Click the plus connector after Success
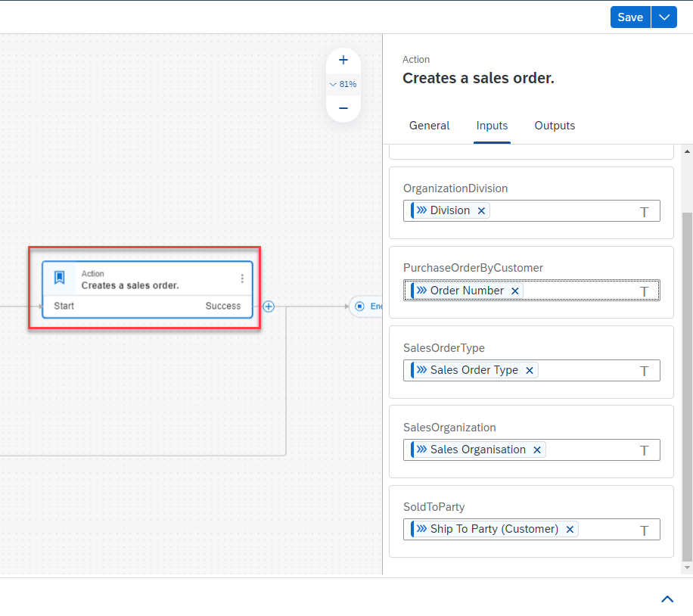 click(x=269, y=306)
